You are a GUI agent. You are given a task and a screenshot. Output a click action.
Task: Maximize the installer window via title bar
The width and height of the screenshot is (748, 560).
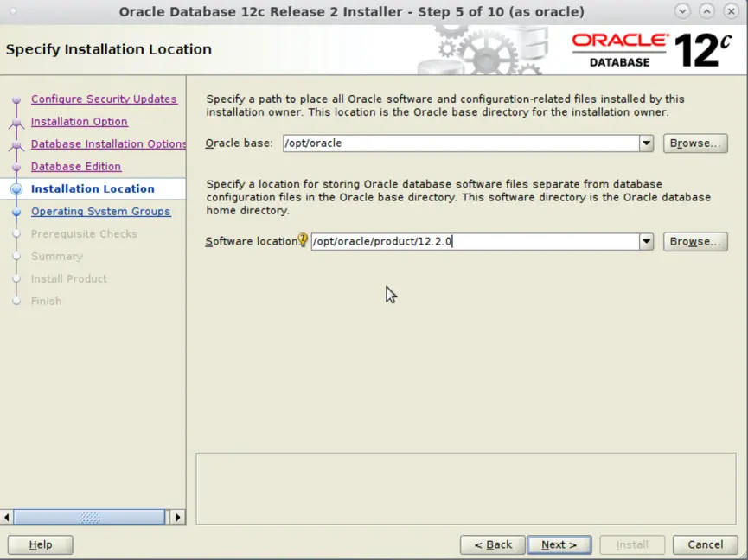click(x=706, y=11)
